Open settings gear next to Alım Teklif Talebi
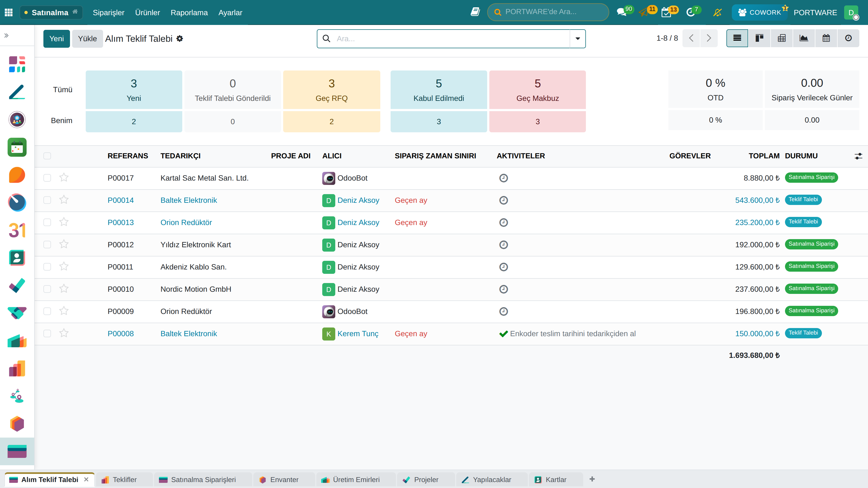The height and width of the screenshot is (488, 868). pos(180,39)
